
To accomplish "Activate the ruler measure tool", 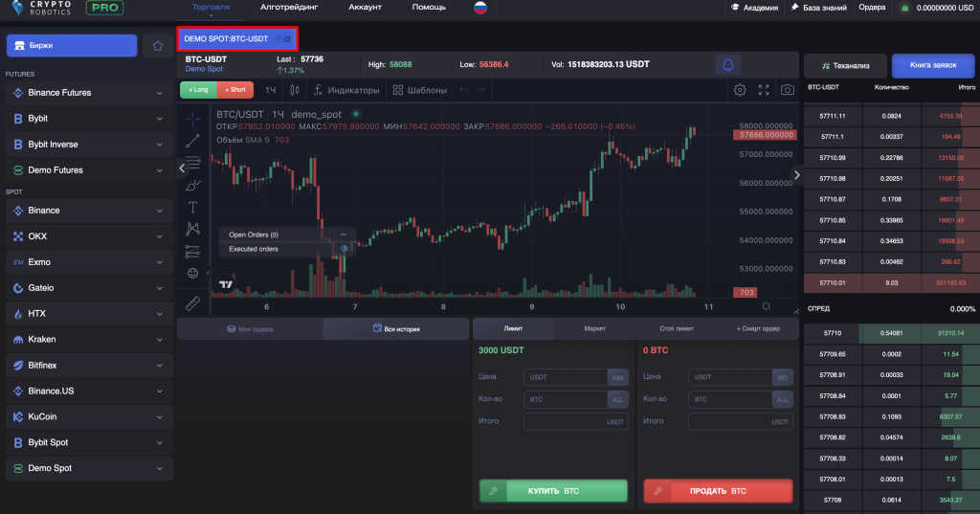I will 192,303.
